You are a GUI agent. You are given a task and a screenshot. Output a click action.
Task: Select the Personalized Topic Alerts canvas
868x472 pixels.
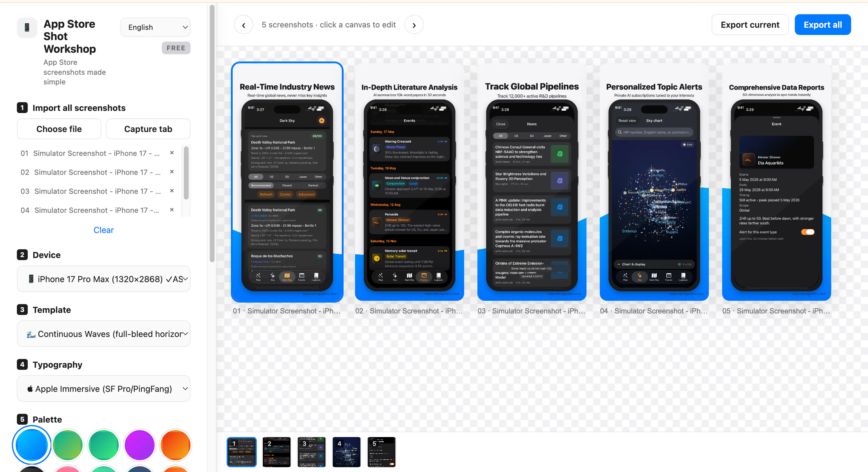[x=654, y=182]
